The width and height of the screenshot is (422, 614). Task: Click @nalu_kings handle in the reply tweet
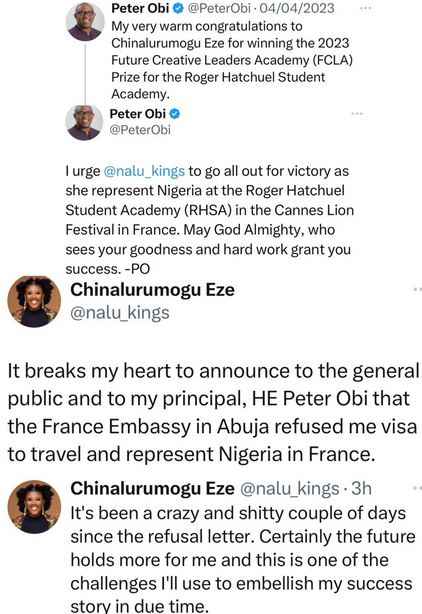pyautogui.click(x=289, y=489)
